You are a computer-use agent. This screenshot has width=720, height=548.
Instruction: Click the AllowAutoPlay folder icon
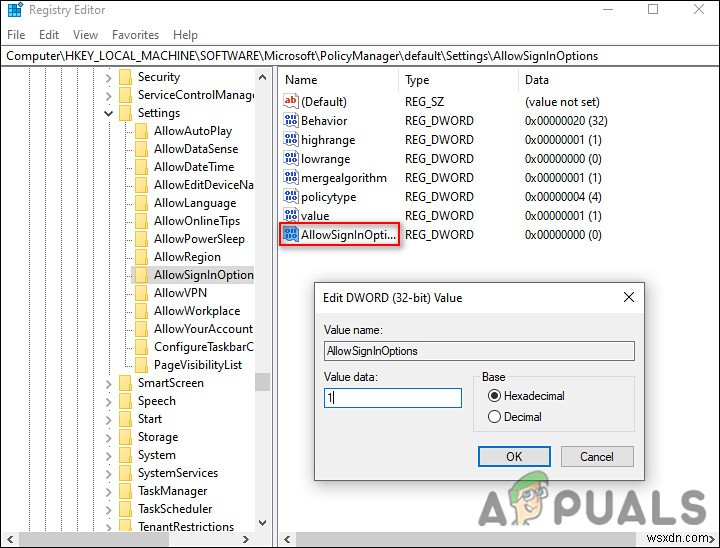pos(141,131)
